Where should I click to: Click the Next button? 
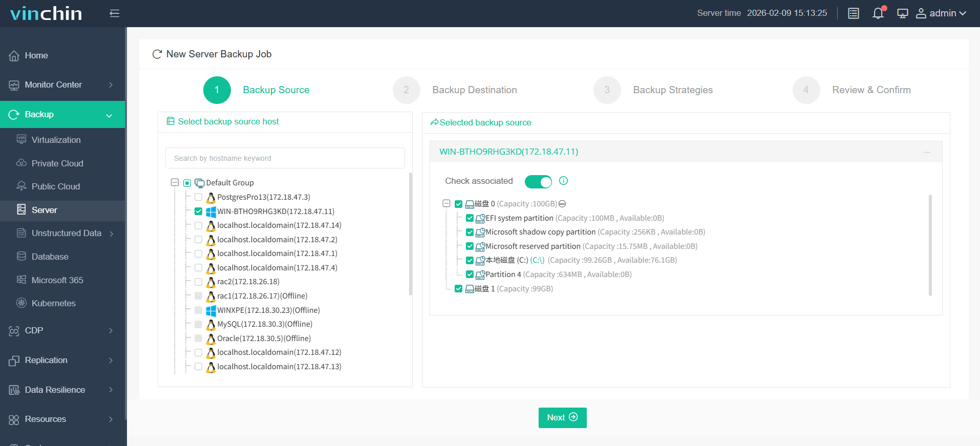(x=562, y=417)
